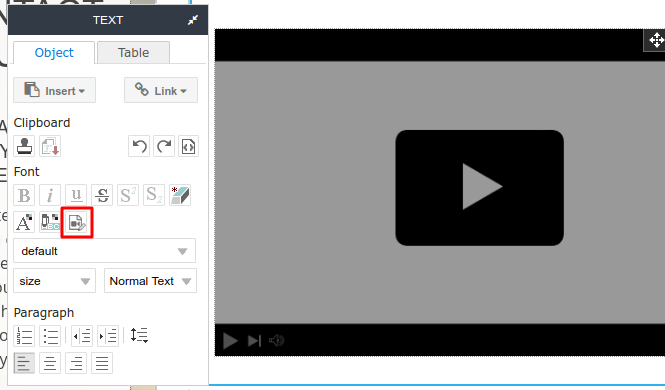Screen dimensions: 665x390
Task: Open the font color picker
Action: pos(24,222)
